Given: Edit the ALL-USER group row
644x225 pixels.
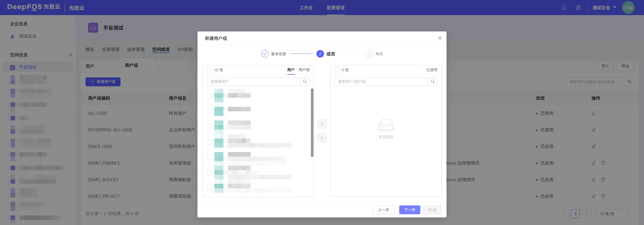Looking at the screenshot, I should (x=593, y=113).
